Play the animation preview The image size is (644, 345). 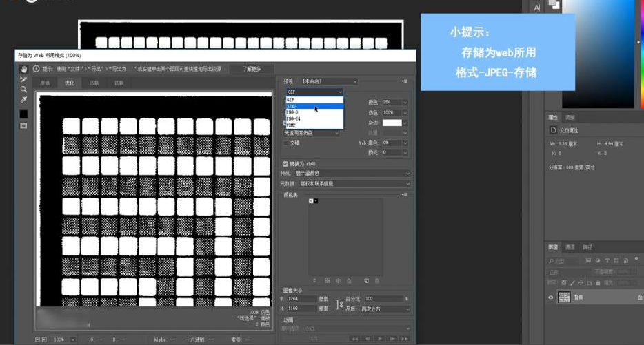click(x=380, y=339)
